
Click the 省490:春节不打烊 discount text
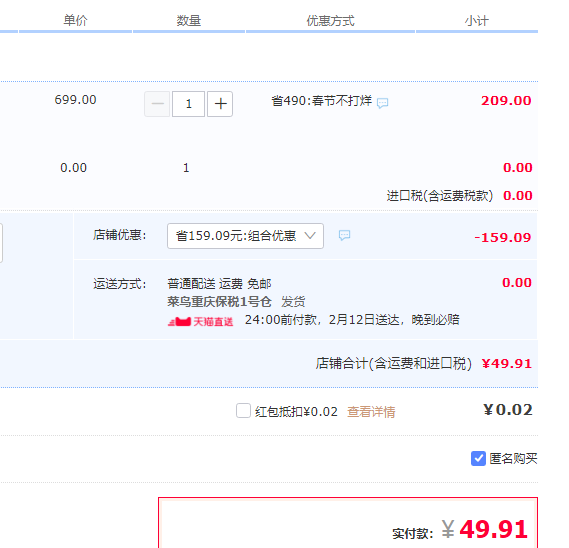click(x=322, y=101)
